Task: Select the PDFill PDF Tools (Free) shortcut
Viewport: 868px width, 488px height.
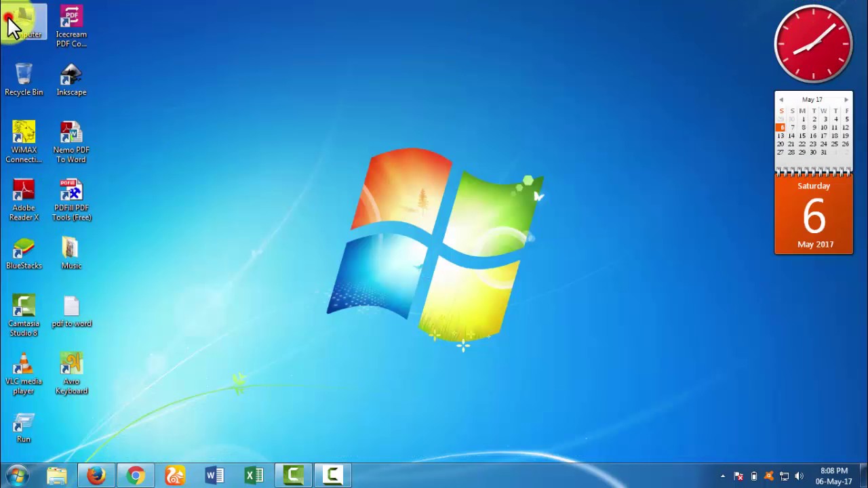Action: [71, 200]
